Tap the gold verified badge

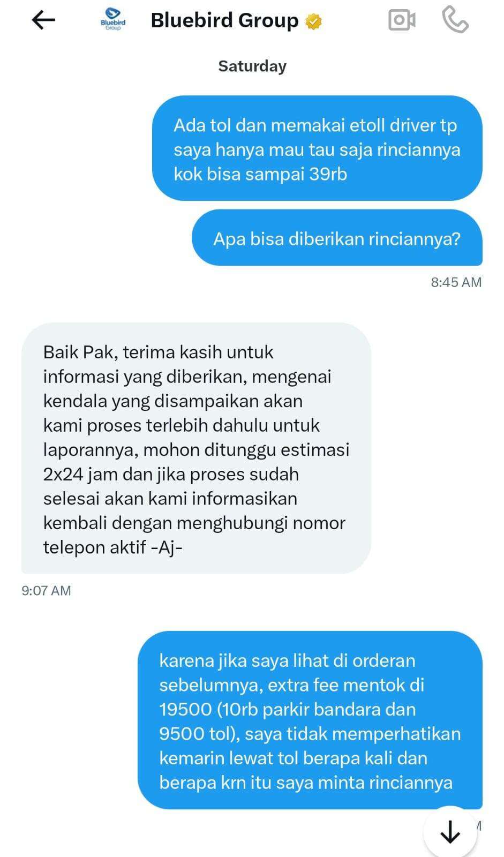click(x=313, y=21)
